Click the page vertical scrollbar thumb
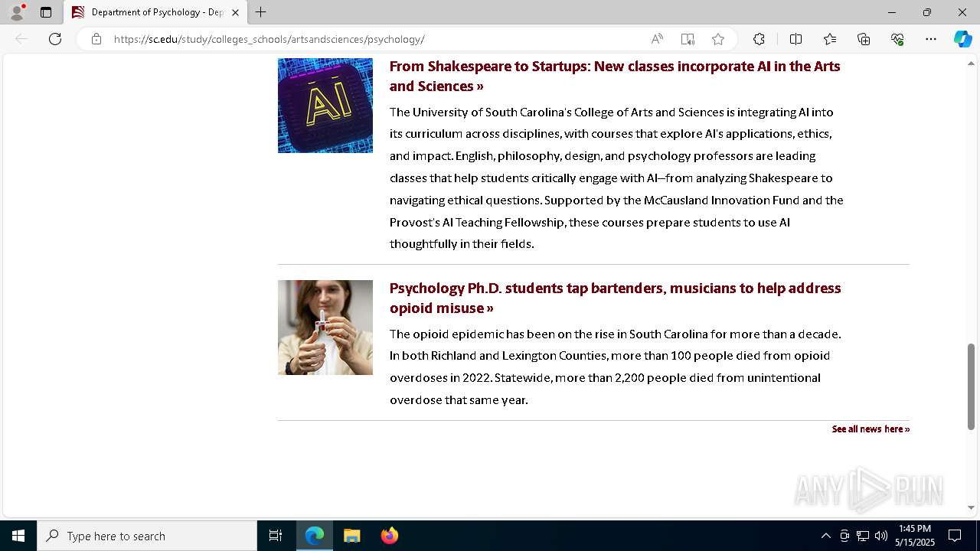 tap(971, 386)
